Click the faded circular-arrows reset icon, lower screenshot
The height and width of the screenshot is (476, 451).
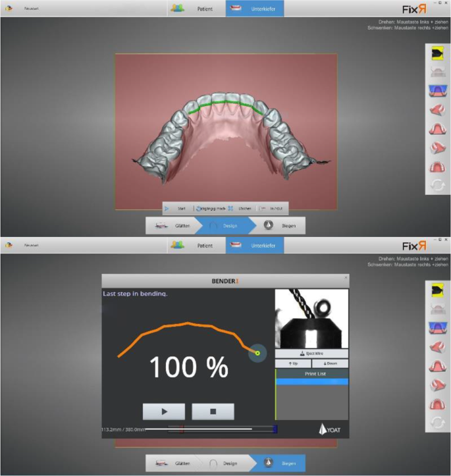(437, 422)
